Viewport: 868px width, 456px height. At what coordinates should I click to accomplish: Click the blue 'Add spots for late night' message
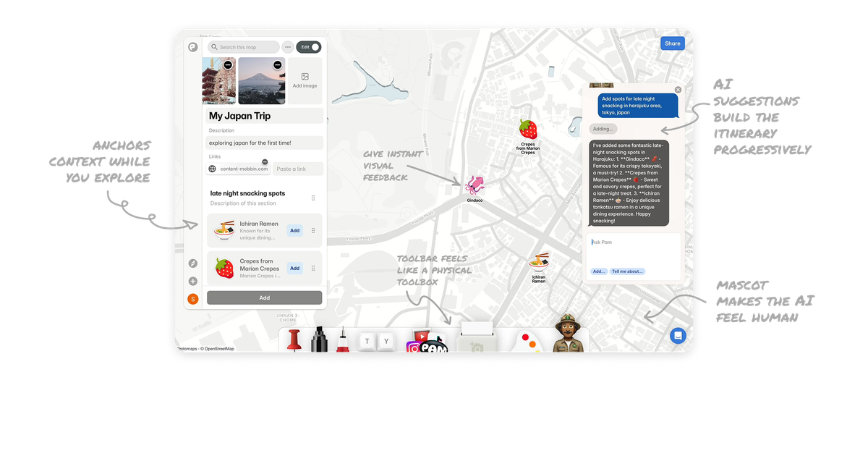(638, 106)
